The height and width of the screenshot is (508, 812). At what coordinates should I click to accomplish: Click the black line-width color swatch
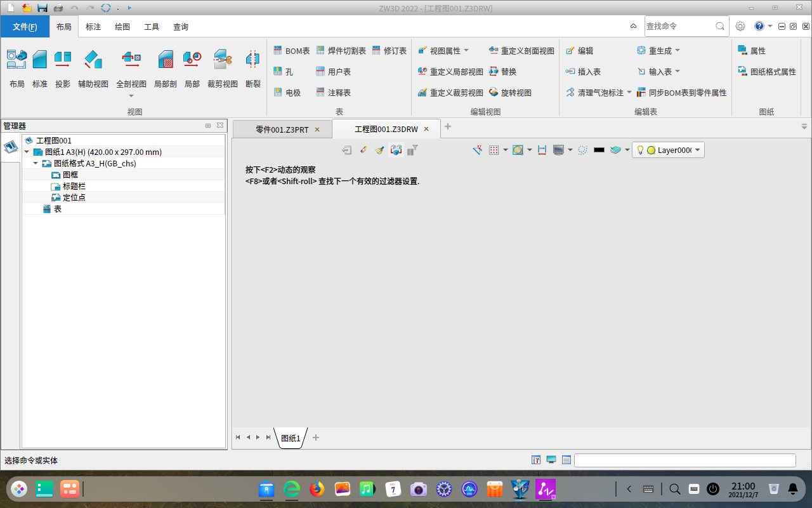599,150
